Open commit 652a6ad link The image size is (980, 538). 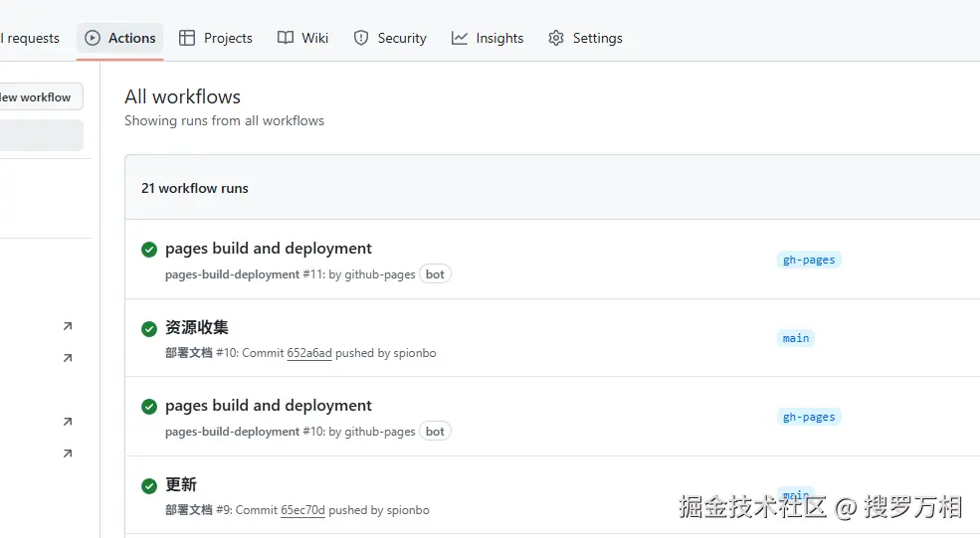(x=309, y=353)
